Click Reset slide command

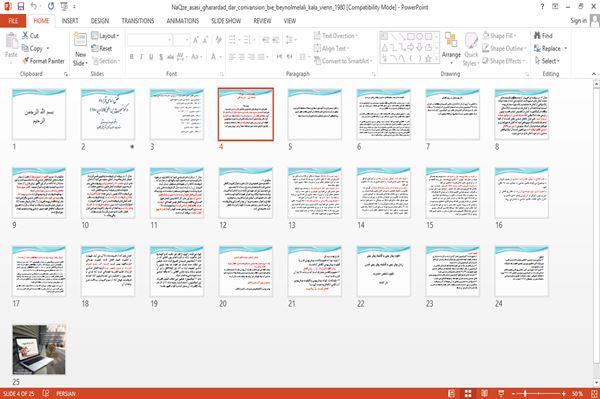pos(102,48)
